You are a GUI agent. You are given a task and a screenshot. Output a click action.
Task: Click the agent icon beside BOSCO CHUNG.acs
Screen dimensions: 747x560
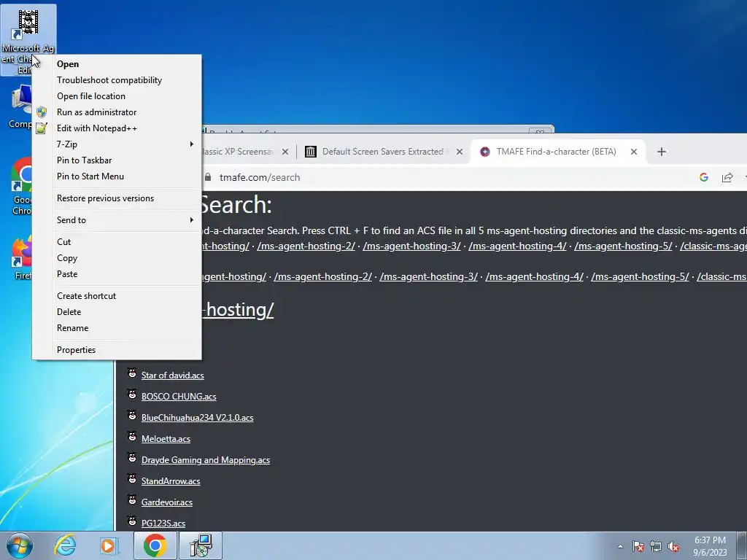[133, 394]
